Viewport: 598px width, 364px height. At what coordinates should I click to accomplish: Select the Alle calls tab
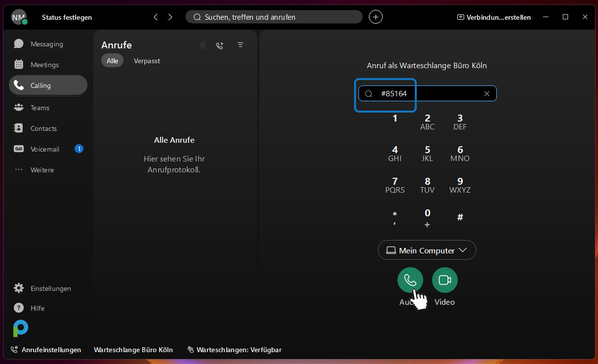click(x=112, y=61)
